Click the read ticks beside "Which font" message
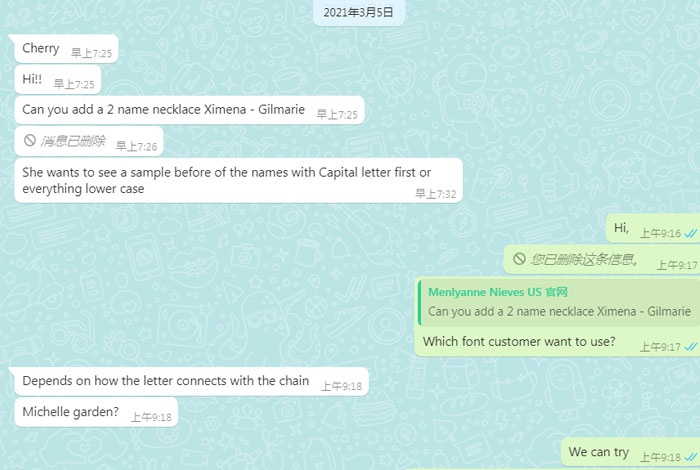 click(691, 346)
